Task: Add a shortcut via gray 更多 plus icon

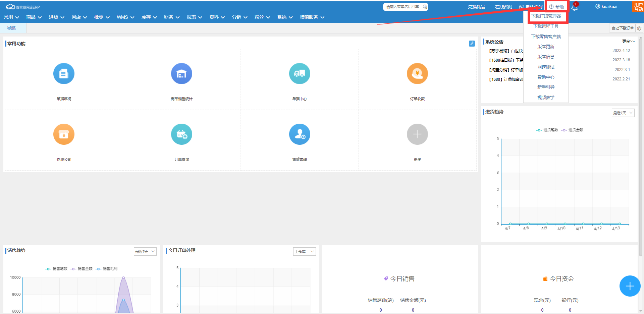Action: 417,134
